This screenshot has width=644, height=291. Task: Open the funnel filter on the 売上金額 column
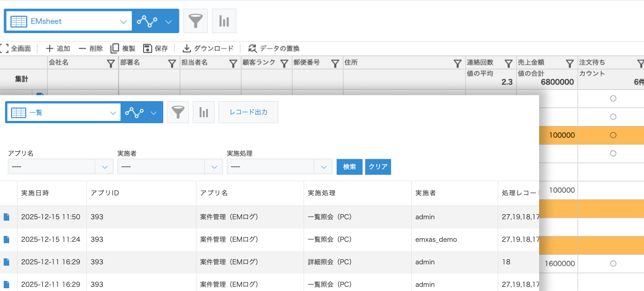pyautogui.click(x=569, y=63)
